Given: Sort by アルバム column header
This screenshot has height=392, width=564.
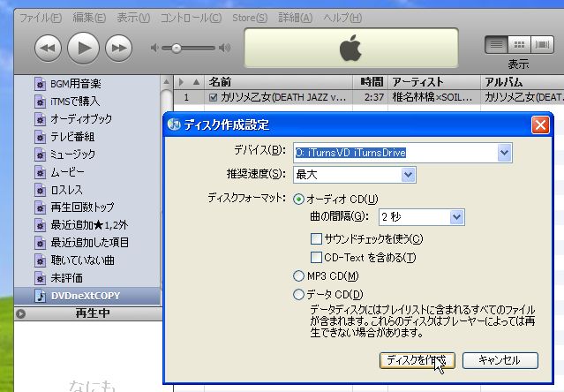Looking at the screenshot, I should point(523,82).
